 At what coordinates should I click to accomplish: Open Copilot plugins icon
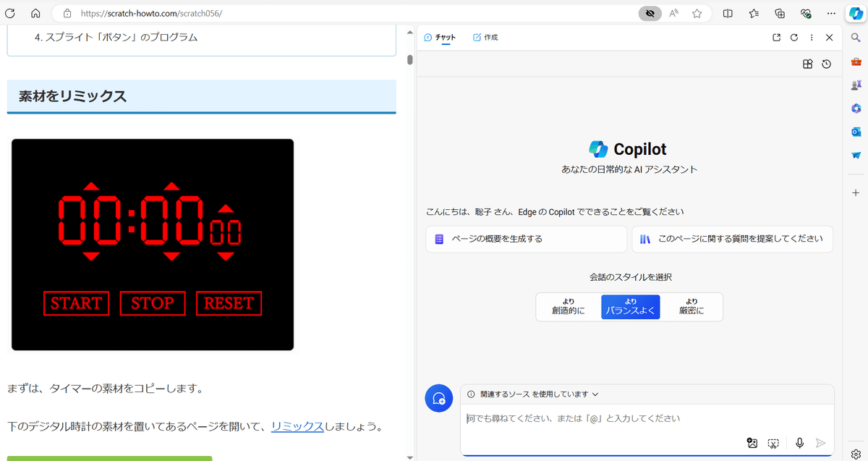(808, 64)
